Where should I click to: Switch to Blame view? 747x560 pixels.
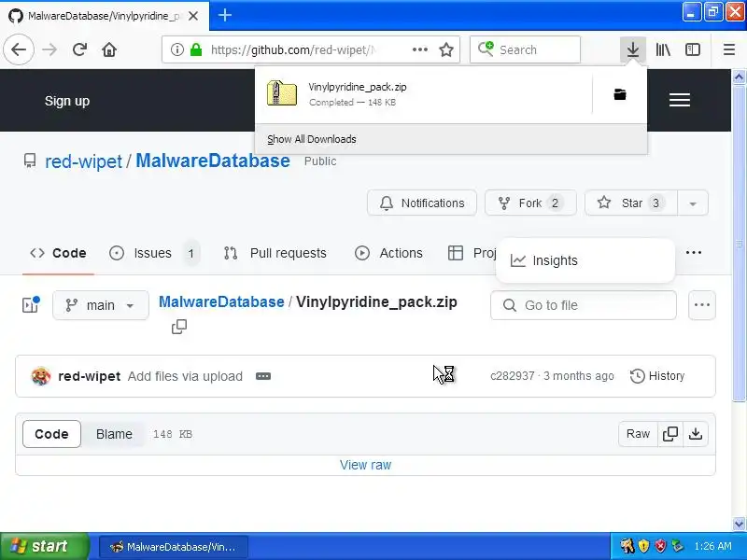(x=114, y=434)
